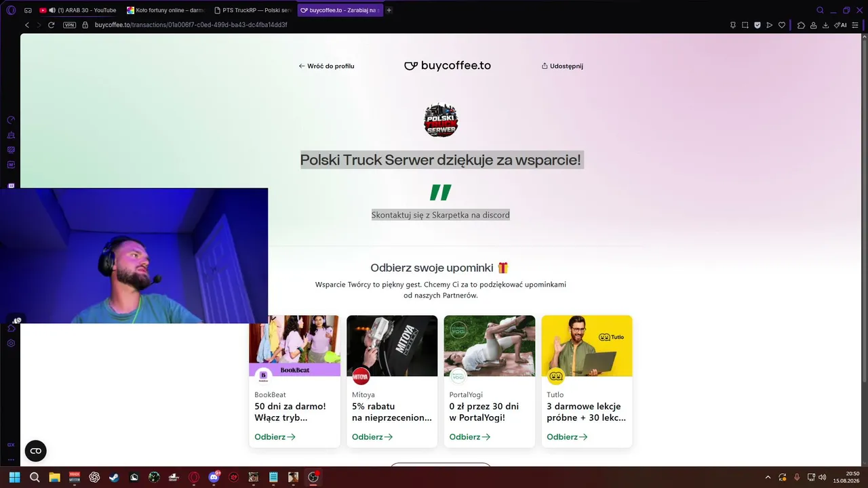The width and height of the screenshot is (868, 488).
Task: Open File Explorer from the taskbar
Action: 54,477
